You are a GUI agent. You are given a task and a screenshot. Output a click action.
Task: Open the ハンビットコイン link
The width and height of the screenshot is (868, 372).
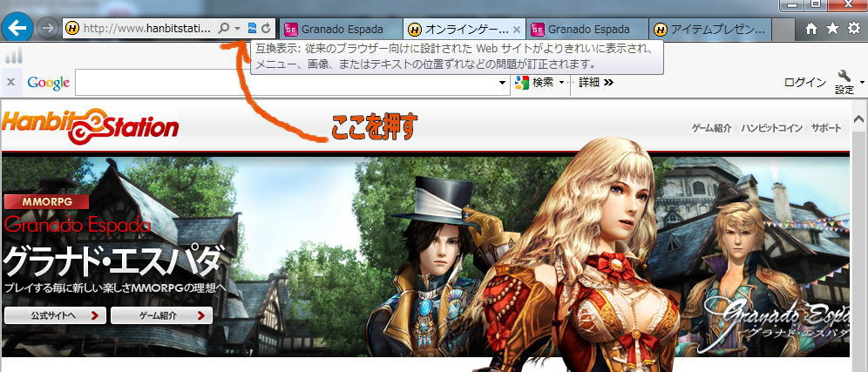click(771, 128)
